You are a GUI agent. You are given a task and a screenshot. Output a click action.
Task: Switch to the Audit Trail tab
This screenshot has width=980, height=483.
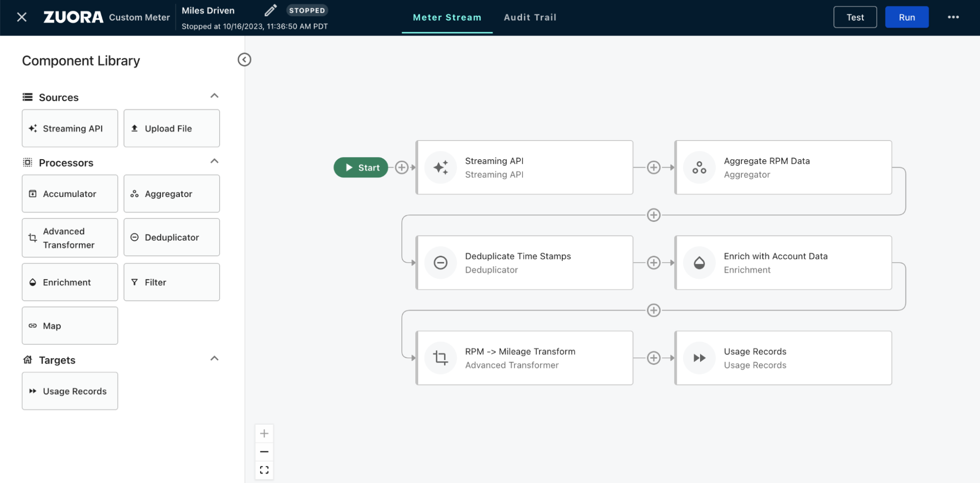(x=530, y=18)
